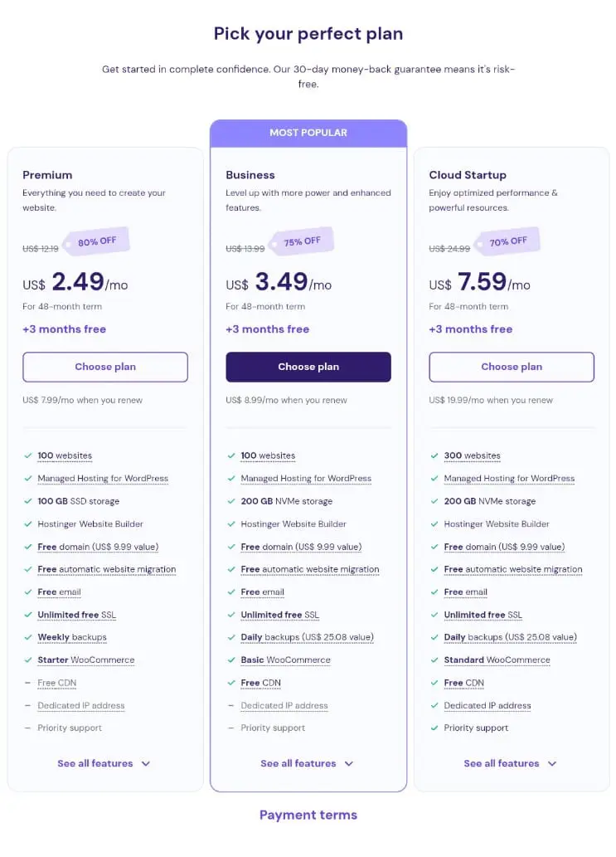
Task: Expand See all features under Business
Action: [x=307, y=763]
